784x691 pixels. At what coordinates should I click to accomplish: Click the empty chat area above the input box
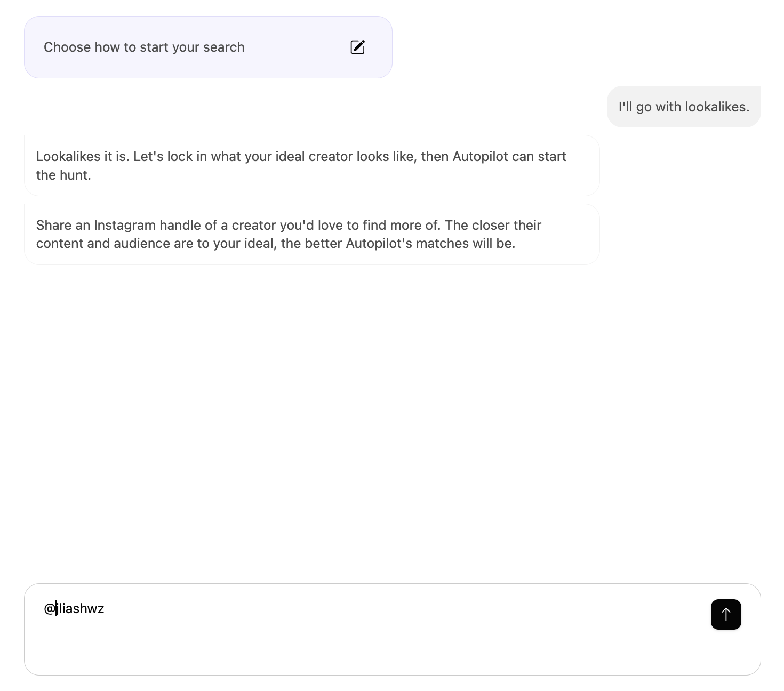pos(392,421)
